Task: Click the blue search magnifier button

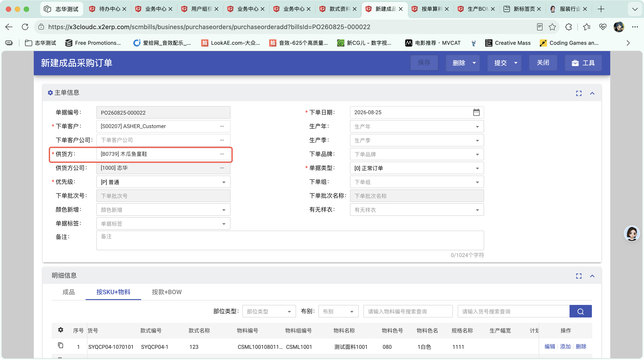Action: [580, 311]
